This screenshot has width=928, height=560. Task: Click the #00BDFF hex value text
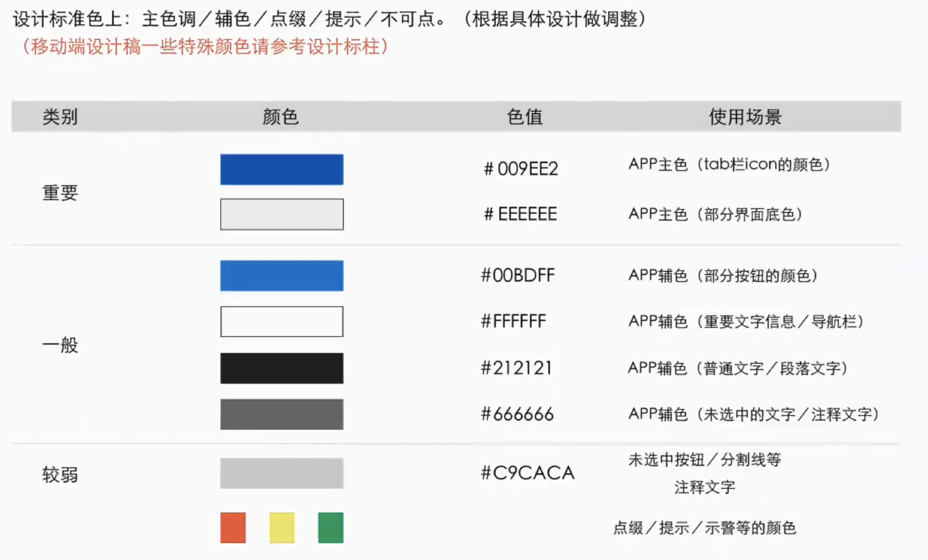tap(518, 275)
